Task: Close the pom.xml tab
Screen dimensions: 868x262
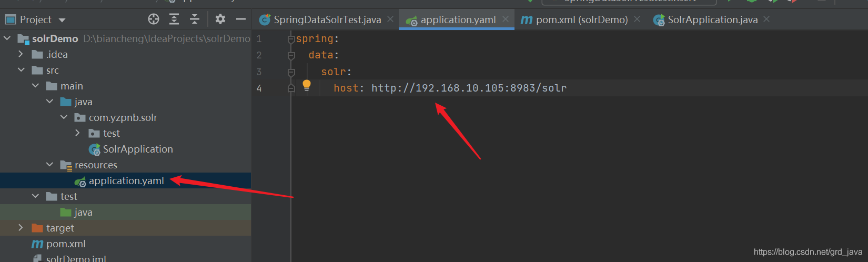Action: [637, 19]
